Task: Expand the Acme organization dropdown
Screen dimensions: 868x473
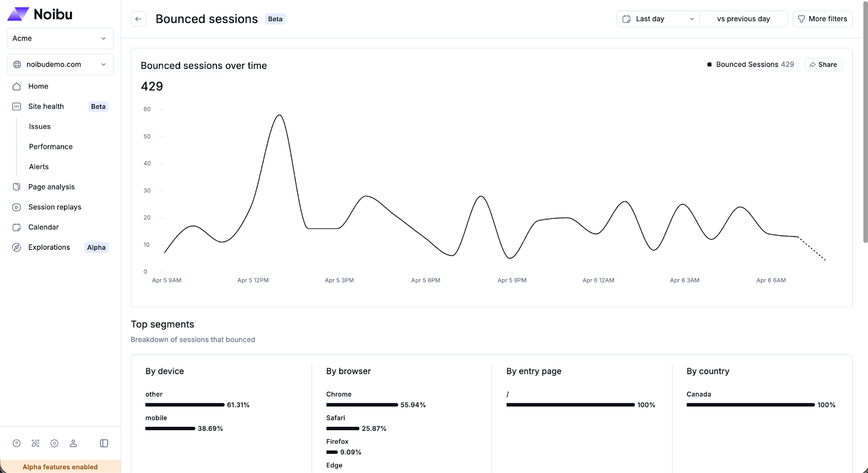Action: coord(60,39)
